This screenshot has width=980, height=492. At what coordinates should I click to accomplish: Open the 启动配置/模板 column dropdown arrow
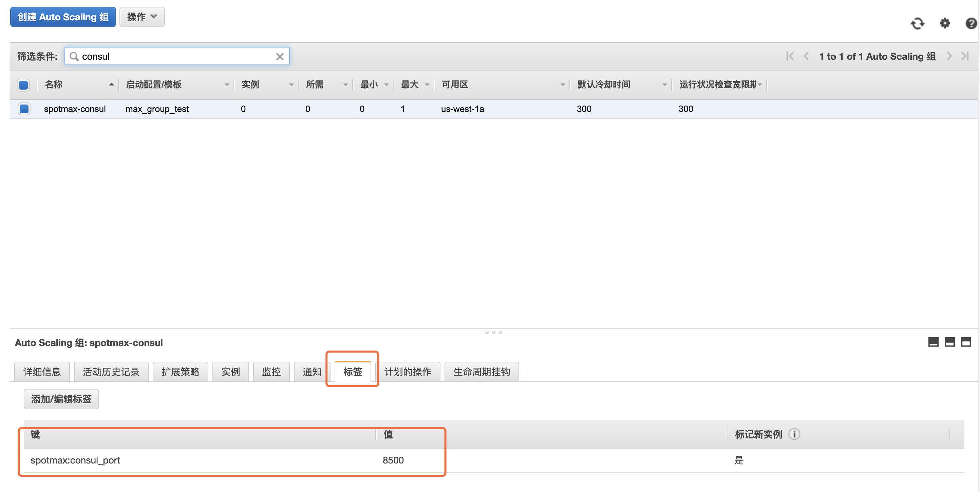click(x=227, y=85)
